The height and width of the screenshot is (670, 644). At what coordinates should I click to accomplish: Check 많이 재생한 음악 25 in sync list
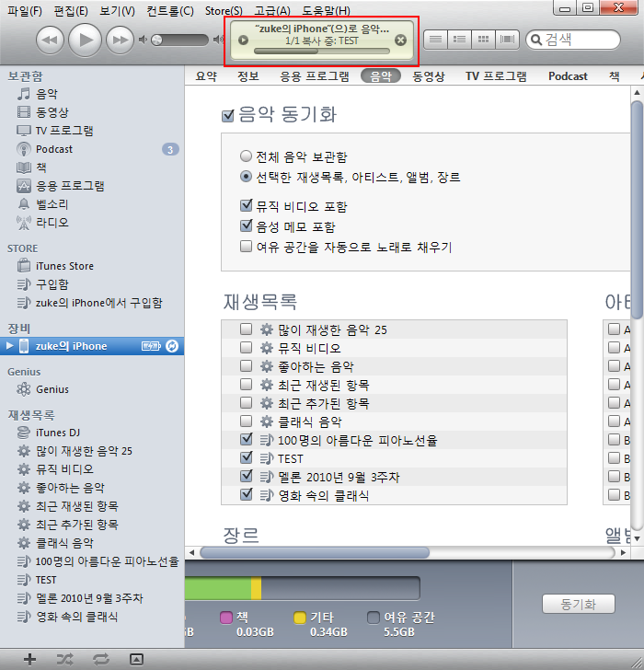click(x=246, y=329)
